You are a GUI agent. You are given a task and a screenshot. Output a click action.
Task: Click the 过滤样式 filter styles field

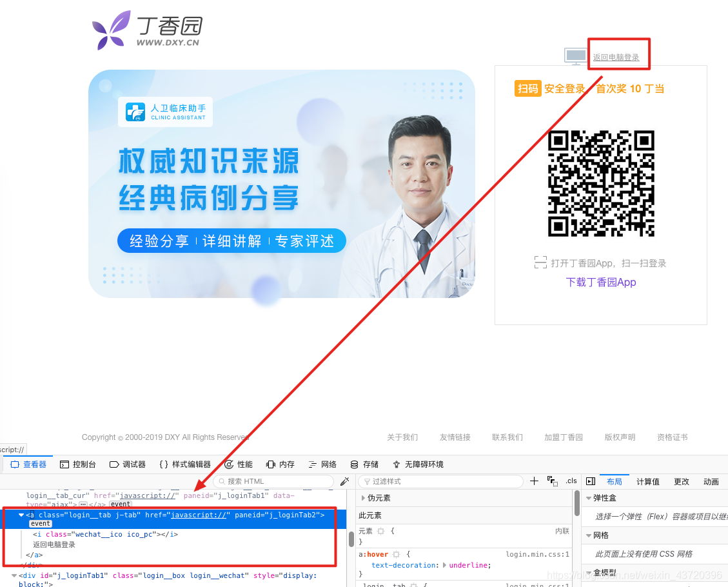(440, 481)
